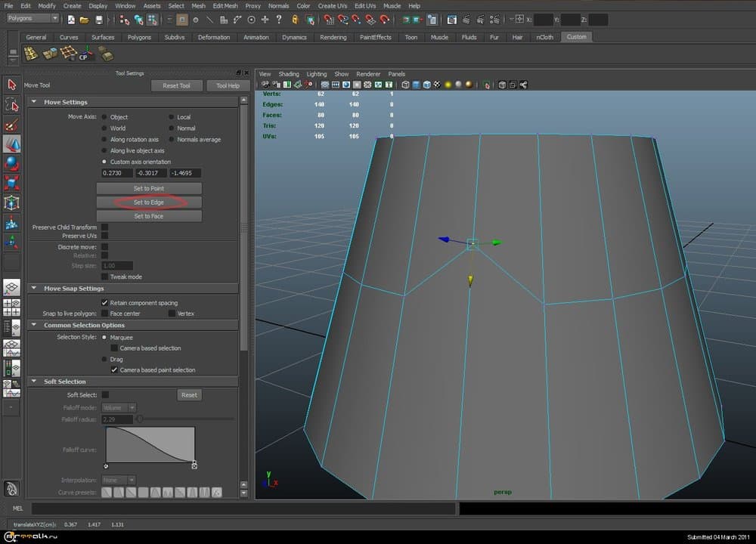The height and width of the screenshot is (544, 756).
Task: Click the Falloff curve graph
Action: coord(150,445)
